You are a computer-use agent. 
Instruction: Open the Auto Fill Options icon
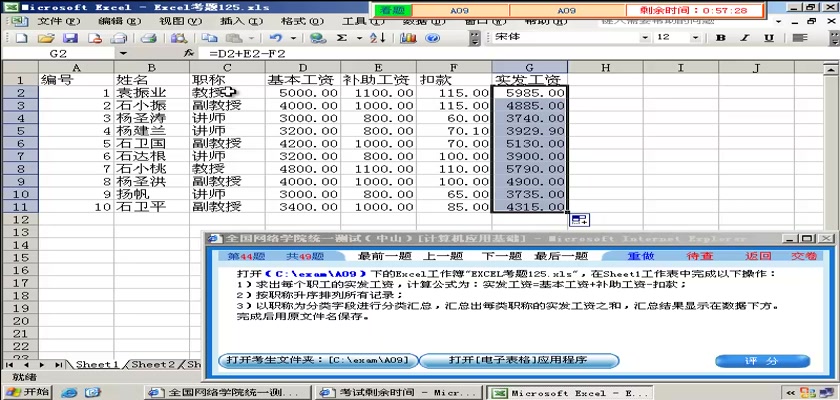(x=580, y=219)
